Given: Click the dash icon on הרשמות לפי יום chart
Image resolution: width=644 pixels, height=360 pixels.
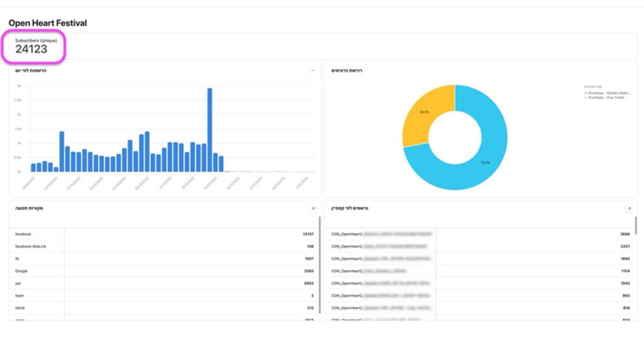Looking at the screenshot, I should point(313,70).
